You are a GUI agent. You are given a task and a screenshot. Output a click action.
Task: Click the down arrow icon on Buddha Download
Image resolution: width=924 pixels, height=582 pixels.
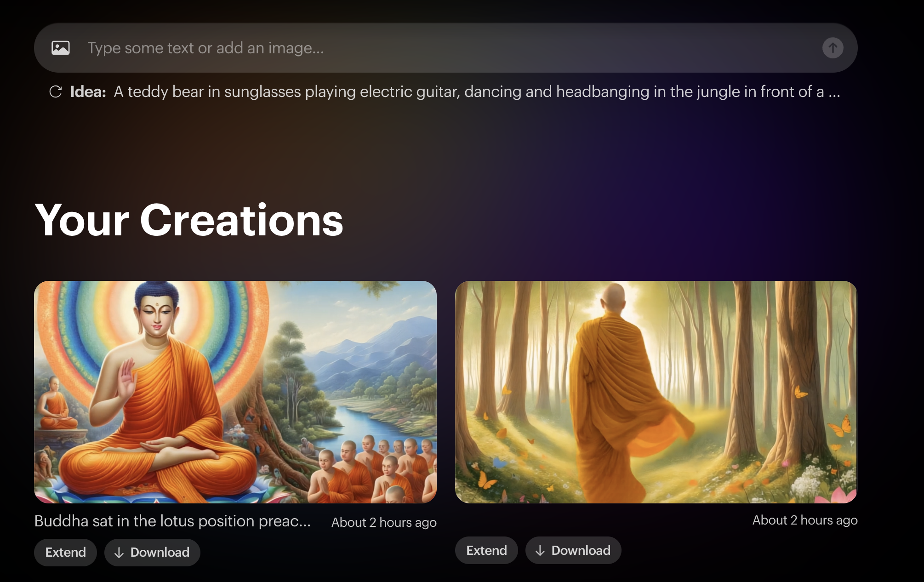tap(119, 553)
